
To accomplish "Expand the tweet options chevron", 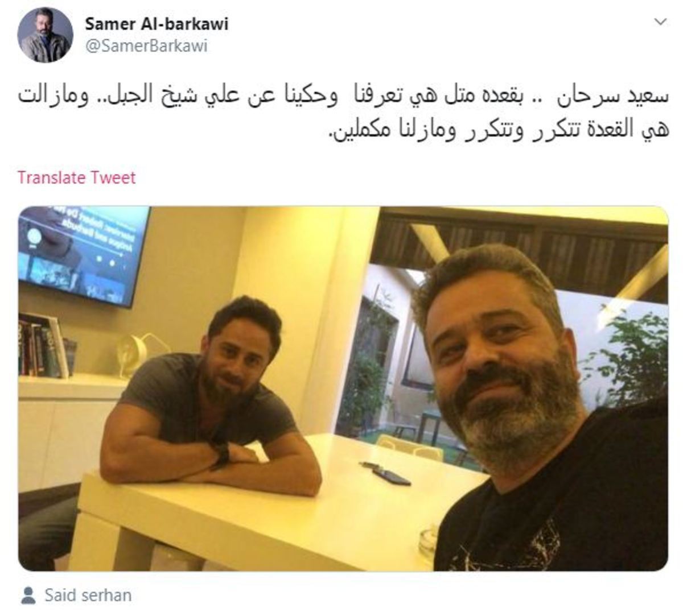I will (x=660, y=22).
